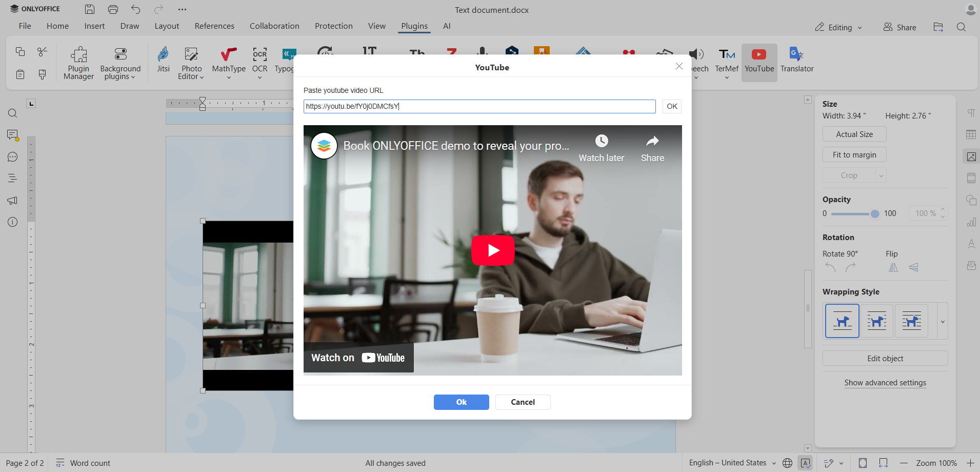Open Paragraph settings in right sidebar
This screenshot has height=472, width=980.
point(971,113)
